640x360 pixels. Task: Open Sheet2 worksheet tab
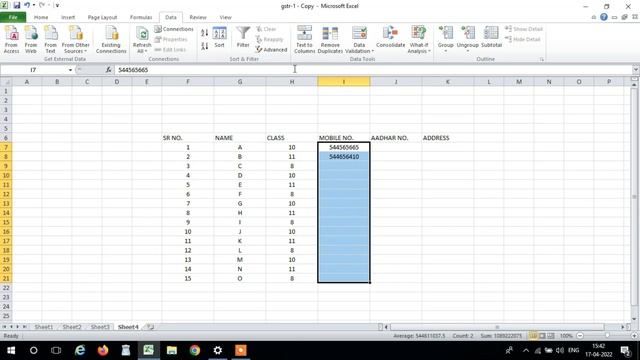click(x=72, y=327)
